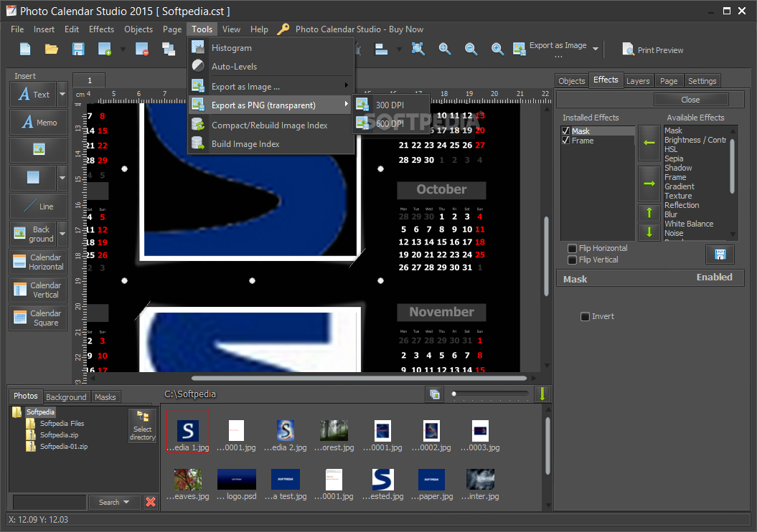Switch to the Layers tab
This screenshot has width=757, height=532.
click(x=638, y=81)
